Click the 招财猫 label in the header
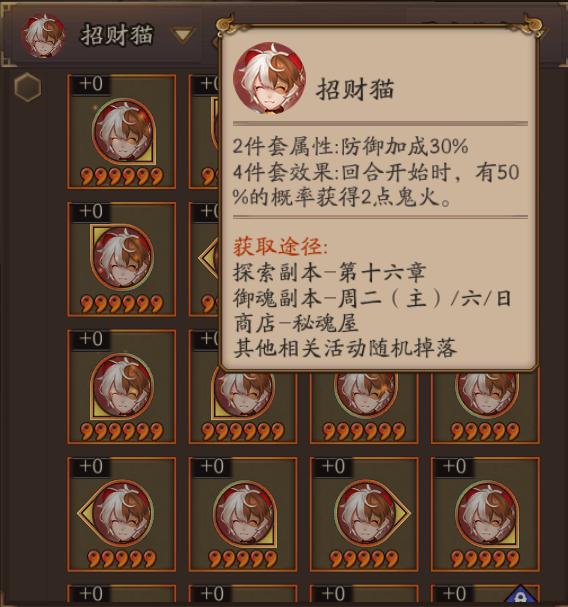Image resolution: width=568 pixels, height=607 pixels. click(x=117, y=36)
